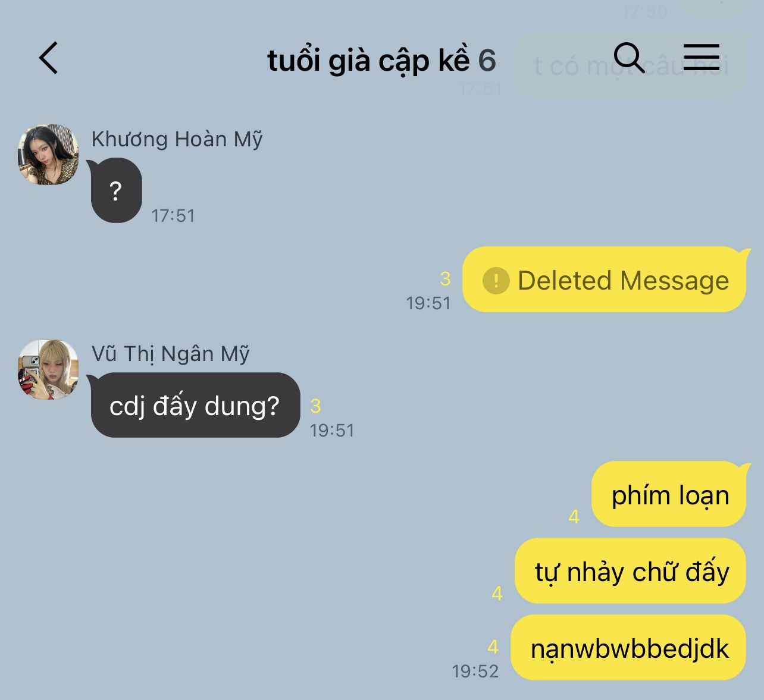Screen dimensions: 764x700
Task: Tap the question mark message bubble
Action: click(116, 190)
